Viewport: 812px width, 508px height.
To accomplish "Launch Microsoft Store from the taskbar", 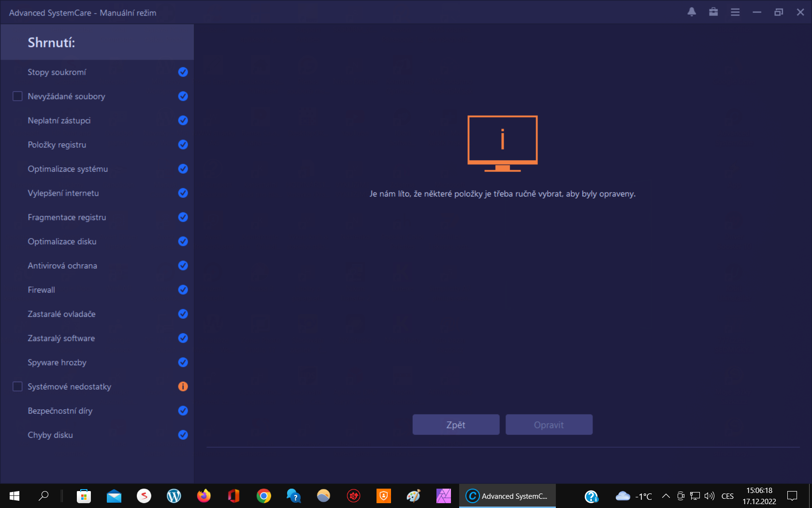I will (x=84, y=496).
